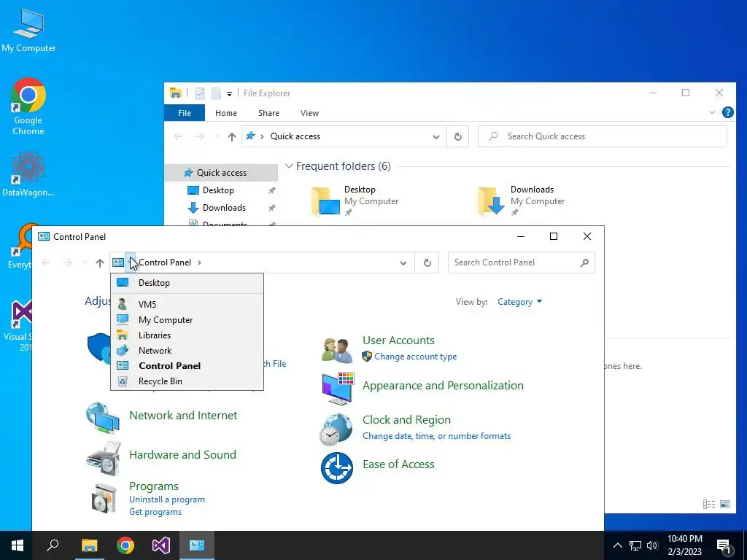Click the Control Panel search magnifier icon

tap(584, 262)
